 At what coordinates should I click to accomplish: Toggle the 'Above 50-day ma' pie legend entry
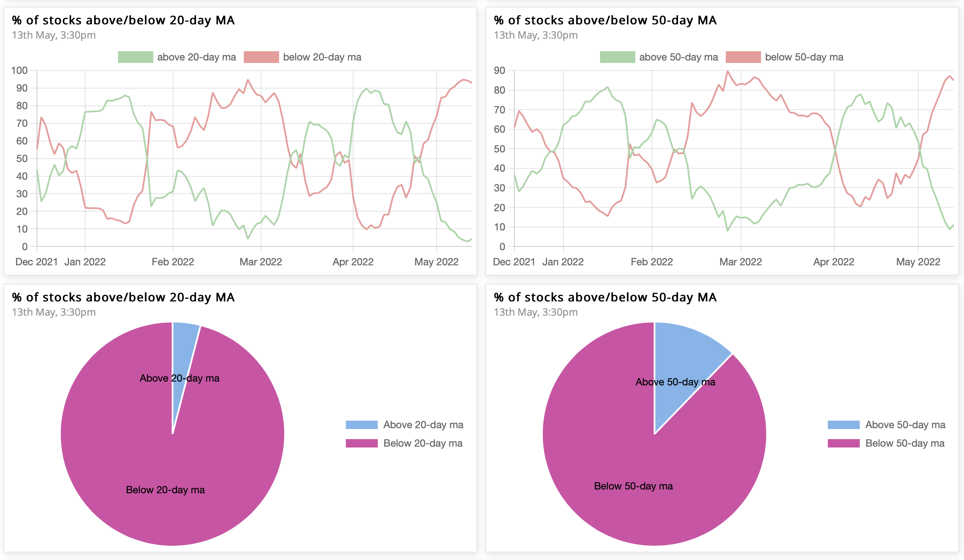click(886, 425)
